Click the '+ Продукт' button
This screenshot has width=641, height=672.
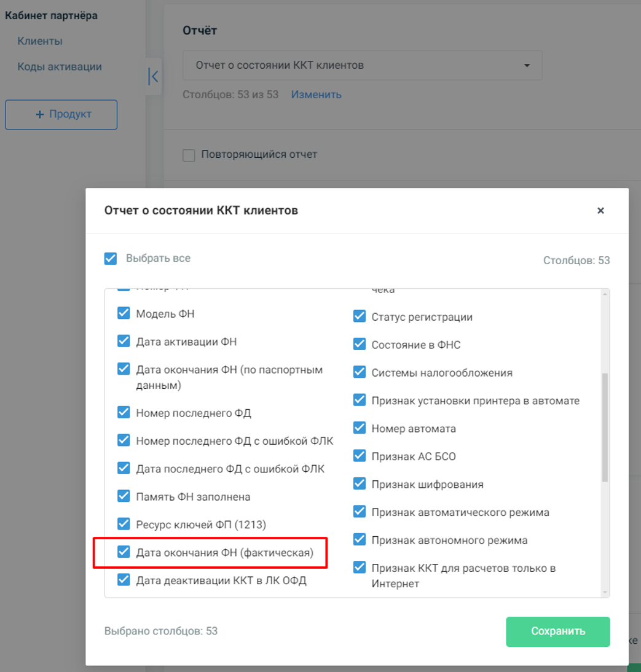coord(61,114)
